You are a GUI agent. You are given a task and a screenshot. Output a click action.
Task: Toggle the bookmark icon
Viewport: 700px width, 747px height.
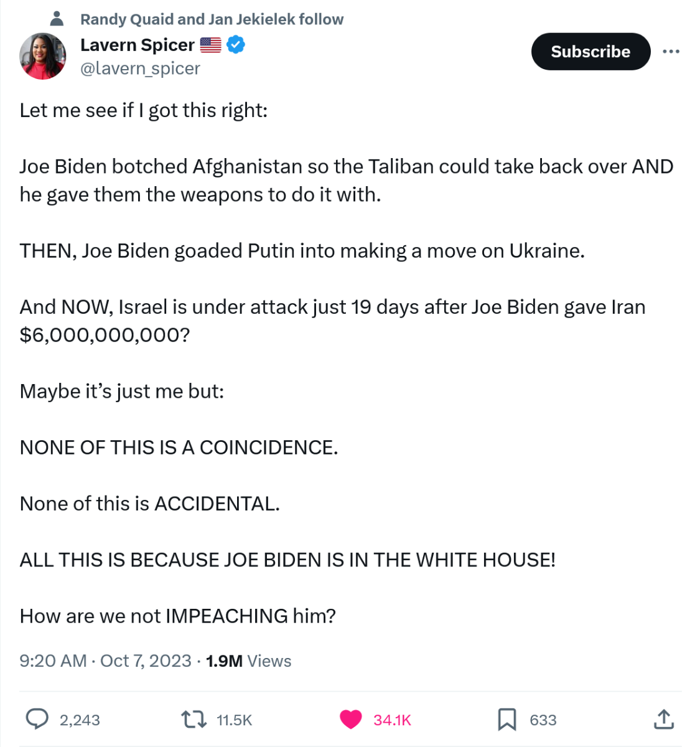click(507, 720)
